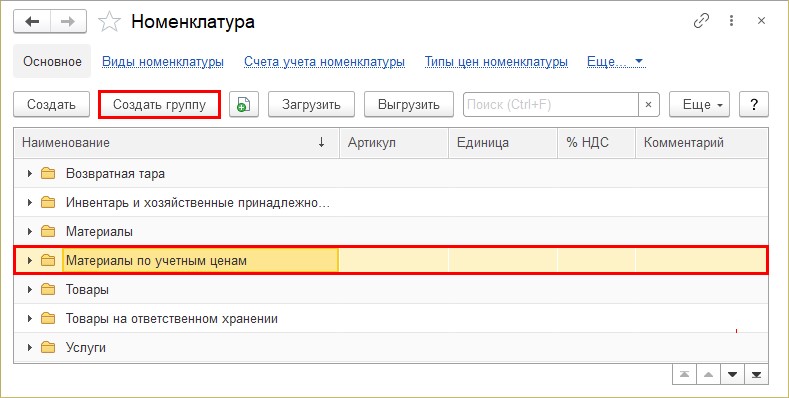Open Типы цен номенклатуры link
789x398 pixels.
click(x=496, y=61)
